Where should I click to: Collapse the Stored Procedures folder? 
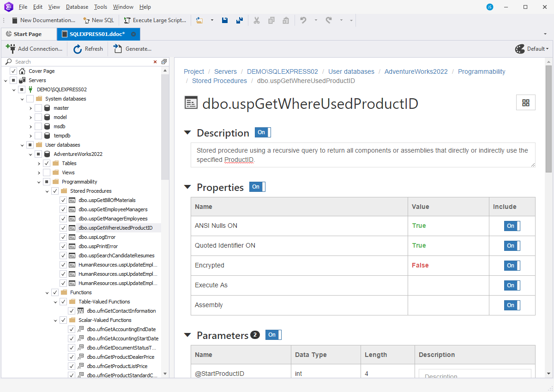[x=47, y=190]
